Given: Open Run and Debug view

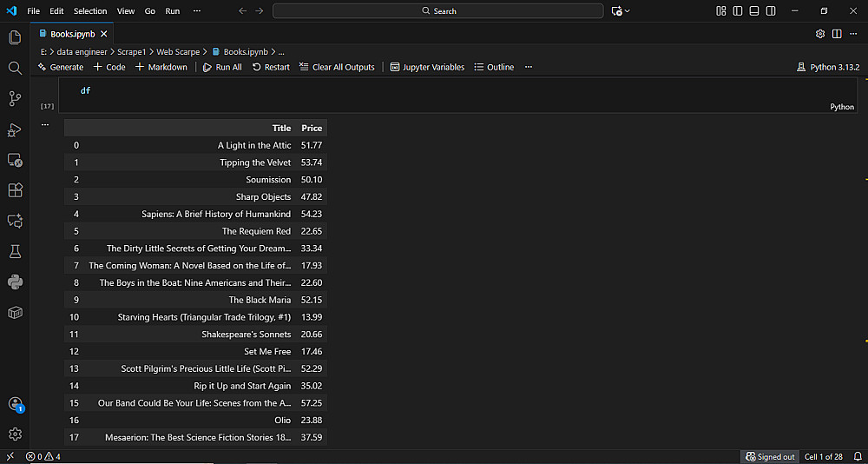Looking at the screenshot, I should tap(15, 130).
